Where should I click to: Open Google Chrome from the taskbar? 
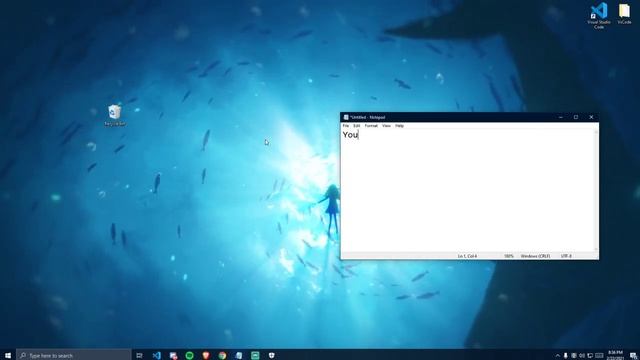222,356
